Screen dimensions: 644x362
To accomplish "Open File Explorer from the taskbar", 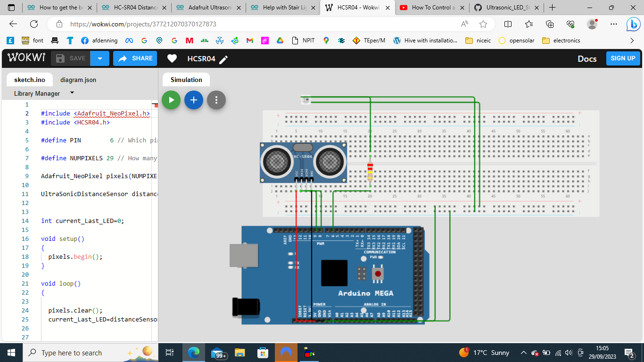I will [x=240, y=353].
